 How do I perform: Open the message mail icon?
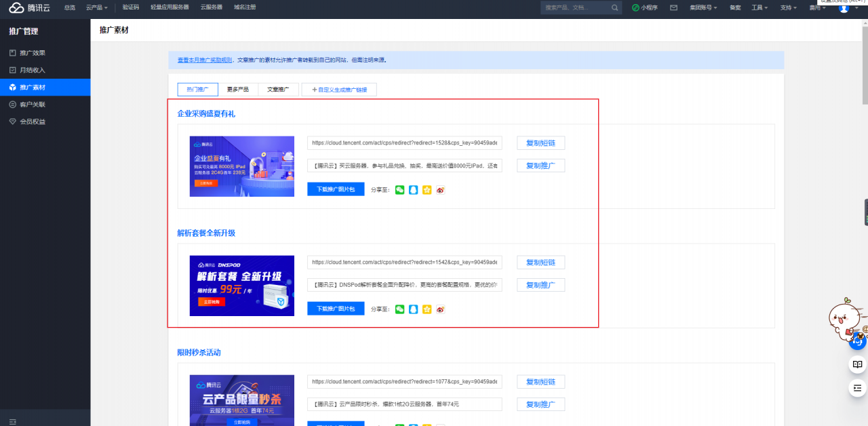[673, 7]
